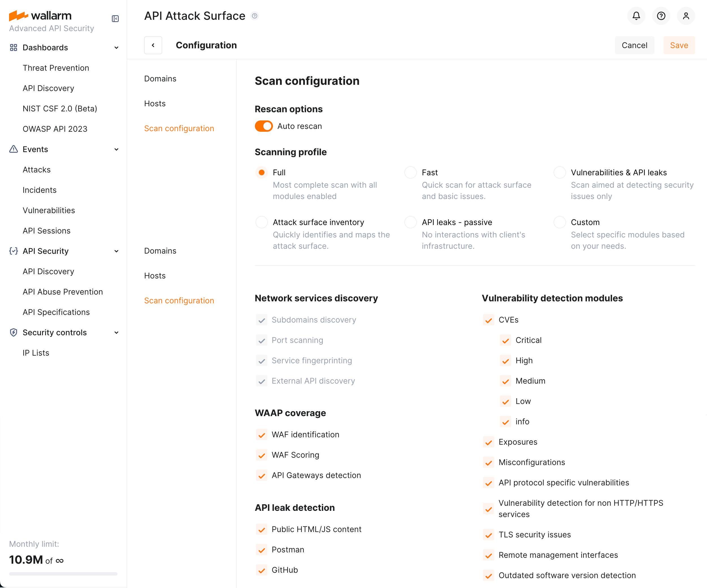Collapse the Events section chevron

pyautogui.click(x=116, y=149)
